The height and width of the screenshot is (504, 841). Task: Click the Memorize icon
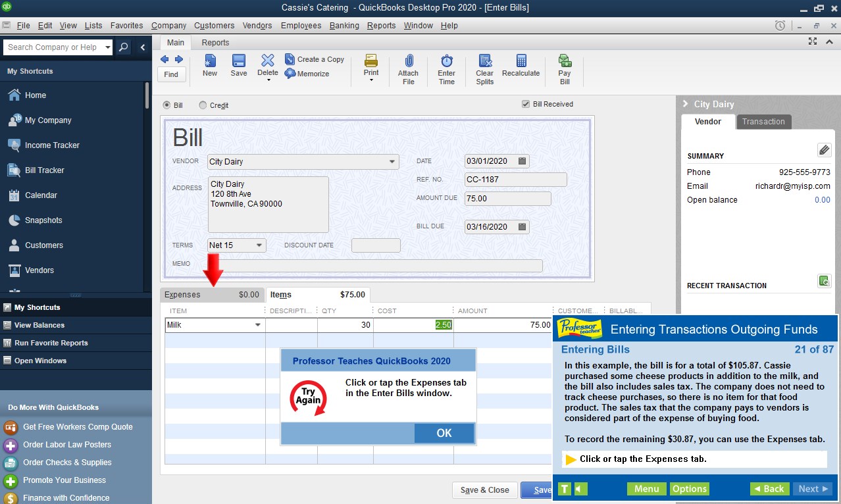pyautogui.click(x=290, y=74)
